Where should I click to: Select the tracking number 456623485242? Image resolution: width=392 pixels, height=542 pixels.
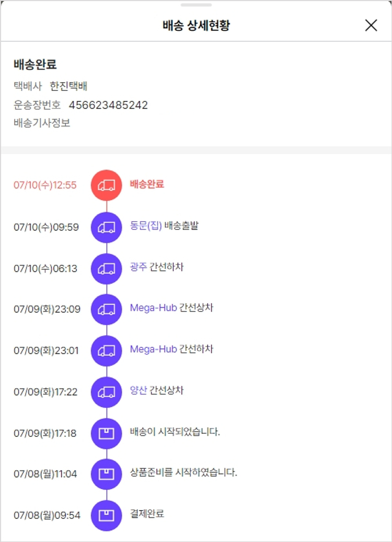pos(108,105)
